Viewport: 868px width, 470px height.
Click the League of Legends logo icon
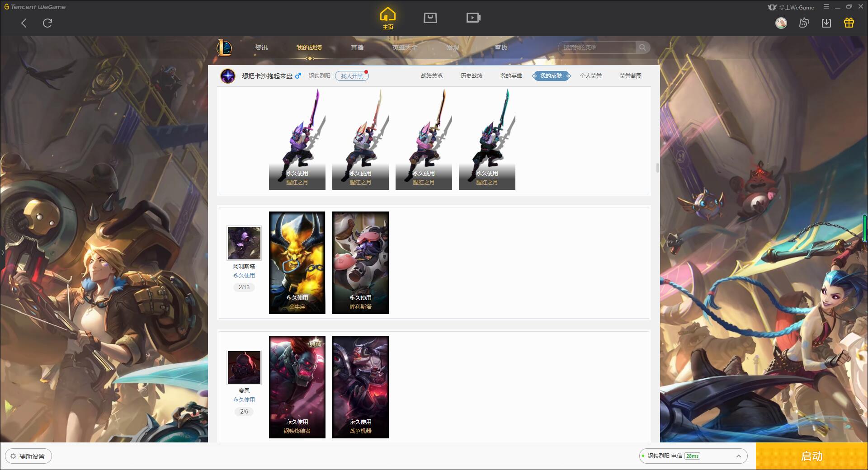click(225, 47)
